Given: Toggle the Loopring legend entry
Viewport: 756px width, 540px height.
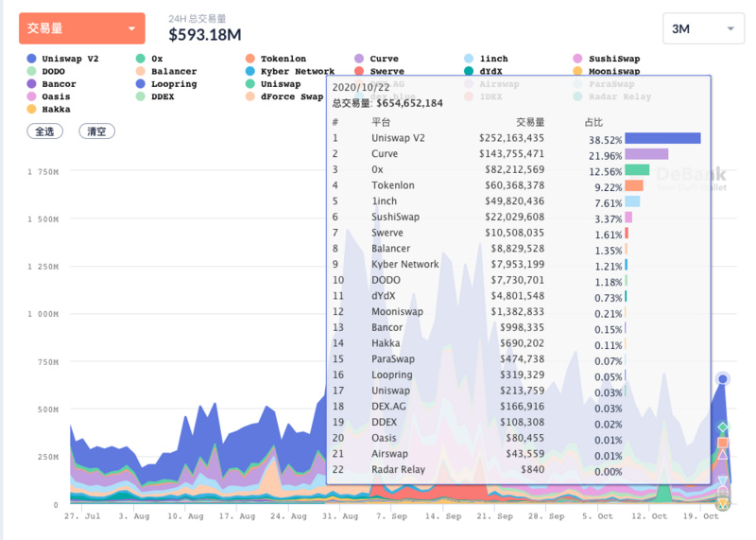Looking at the screenshot, I should [x=174, y=84].
